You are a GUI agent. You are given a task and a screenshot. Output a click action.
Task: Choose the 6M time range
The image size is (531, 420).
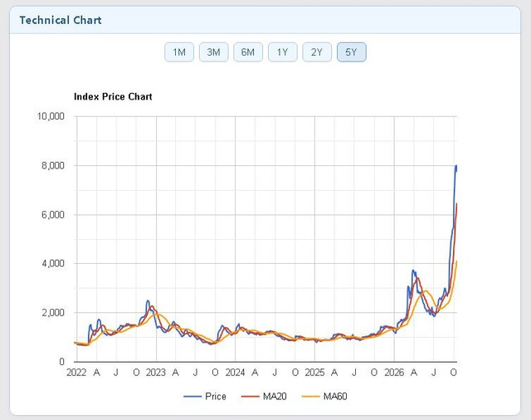[248, 52]
